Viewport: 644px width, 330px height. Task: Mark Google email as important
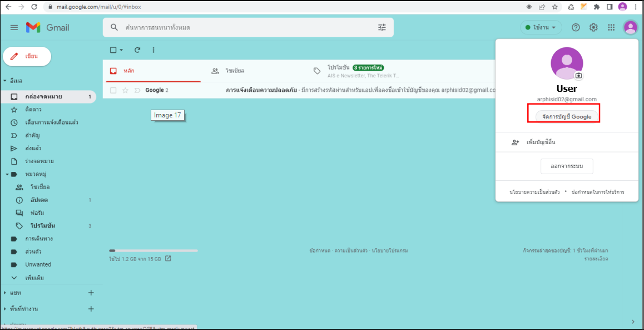(x=137, y=90)
